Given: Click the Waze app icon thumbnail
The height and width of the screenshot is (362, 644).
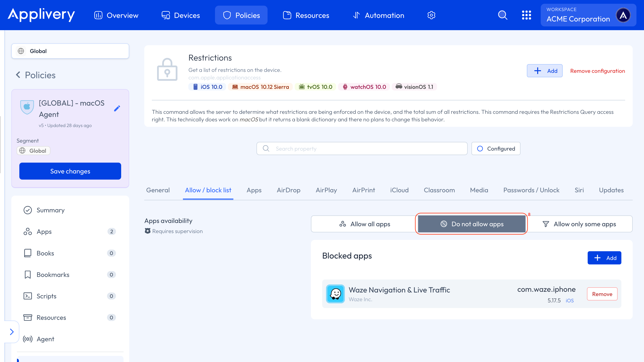Looking at the screenshot, I should coord(335,294).
